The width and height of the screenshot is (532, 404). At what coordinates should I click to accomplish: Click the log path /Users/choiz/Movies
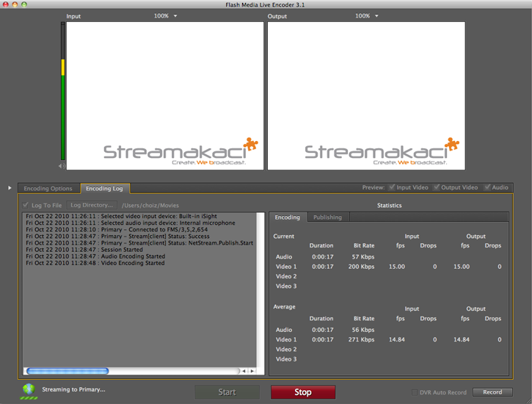click(150, 206)
